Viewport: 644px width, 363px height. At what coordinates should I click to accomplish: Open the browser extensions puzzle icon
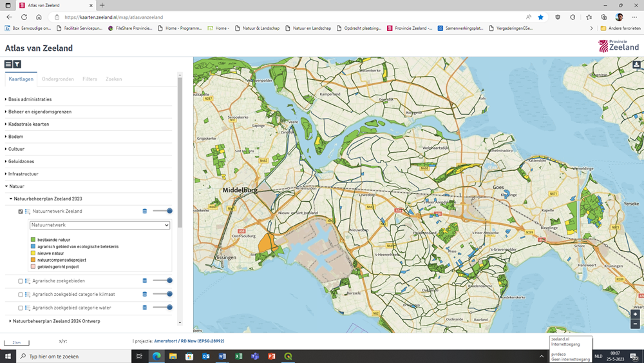tap(573, 17)
